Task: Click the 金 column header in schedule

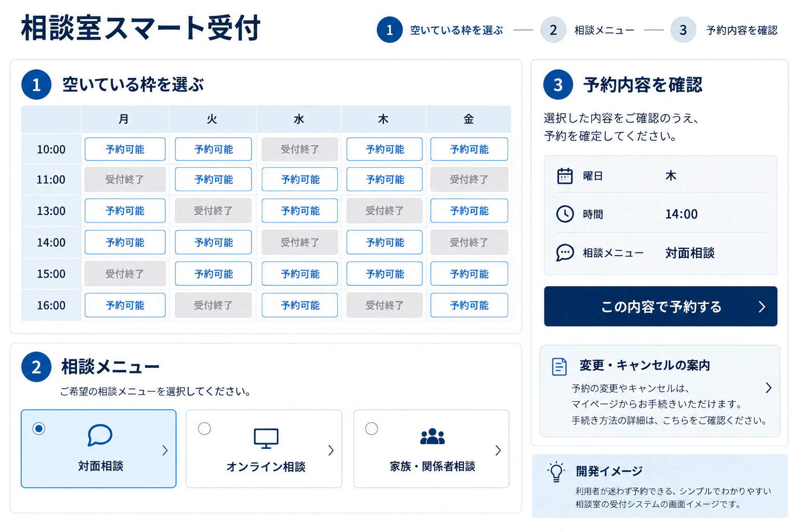Action: point(469,119)
